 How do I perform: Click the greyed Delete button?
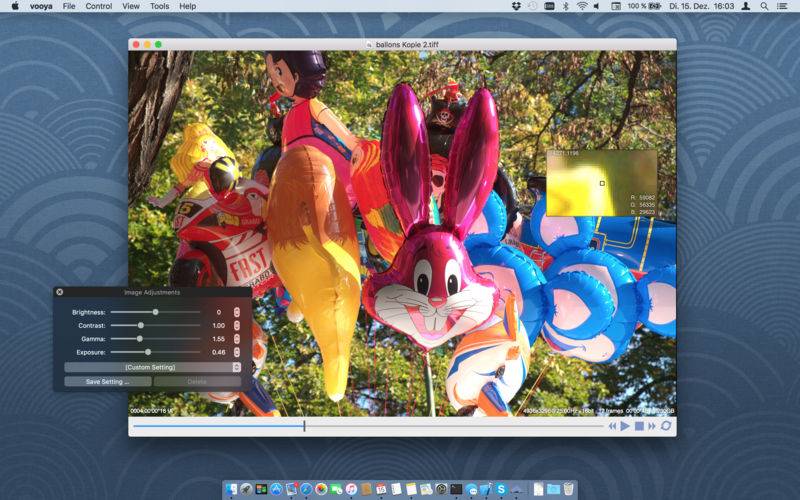coord(197,381)
